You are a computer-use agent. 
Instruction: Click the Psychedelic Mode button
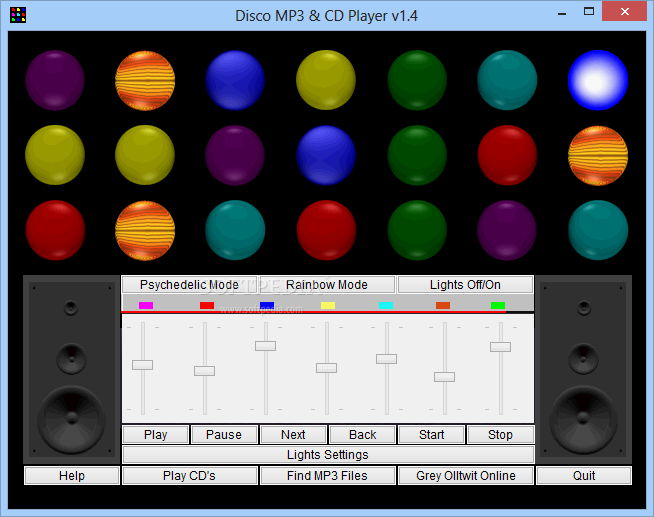click(x=189, y=285)
